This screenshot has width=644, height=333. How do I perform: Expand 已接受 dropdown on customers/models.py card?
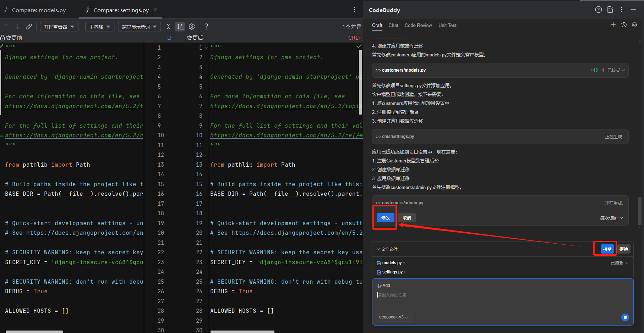(x=616, y=70)
